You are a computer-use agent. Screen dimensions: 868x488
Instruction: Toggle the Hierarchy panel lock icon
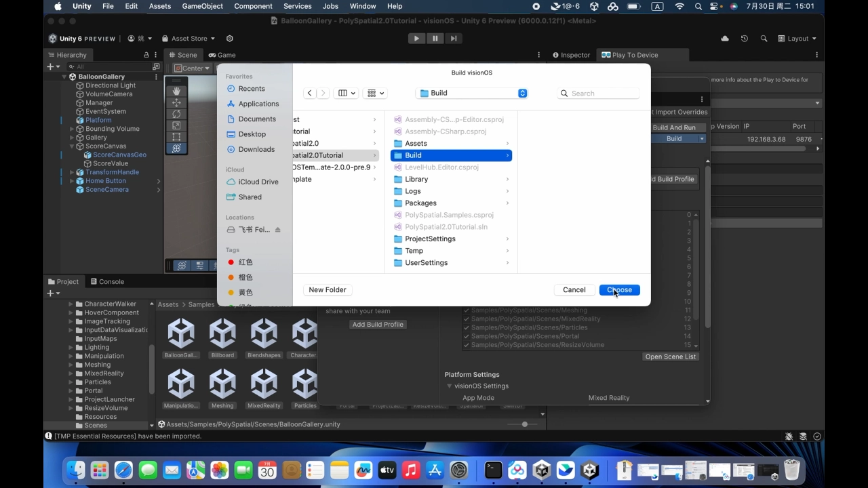146,55
